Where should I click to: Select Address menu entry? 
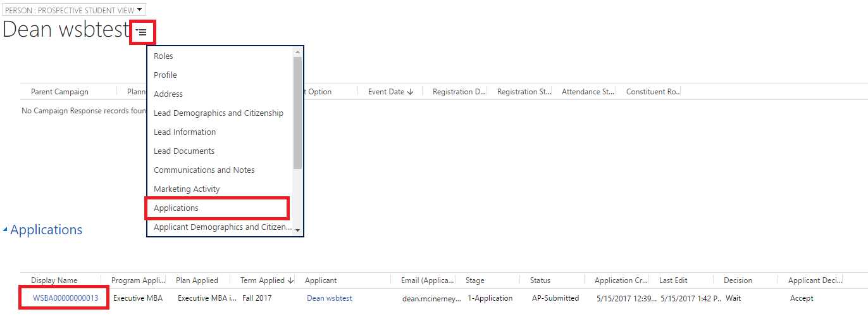[x=168, y=94]
